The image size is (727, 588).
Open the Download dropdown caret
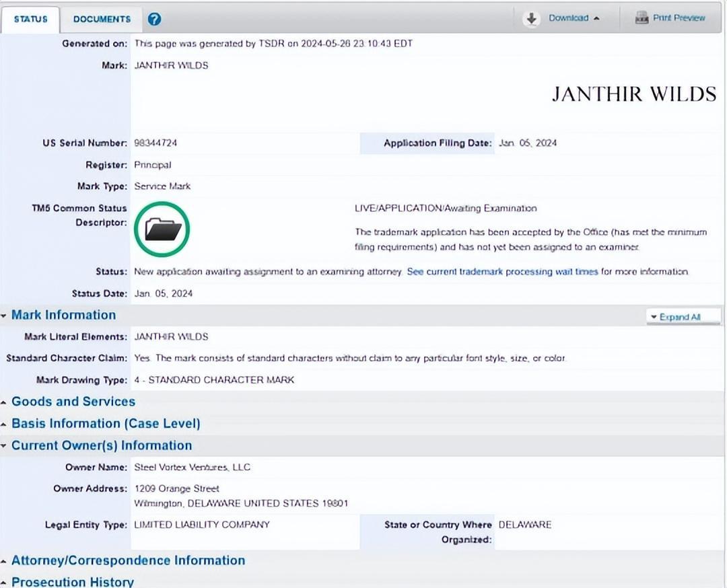596,18
